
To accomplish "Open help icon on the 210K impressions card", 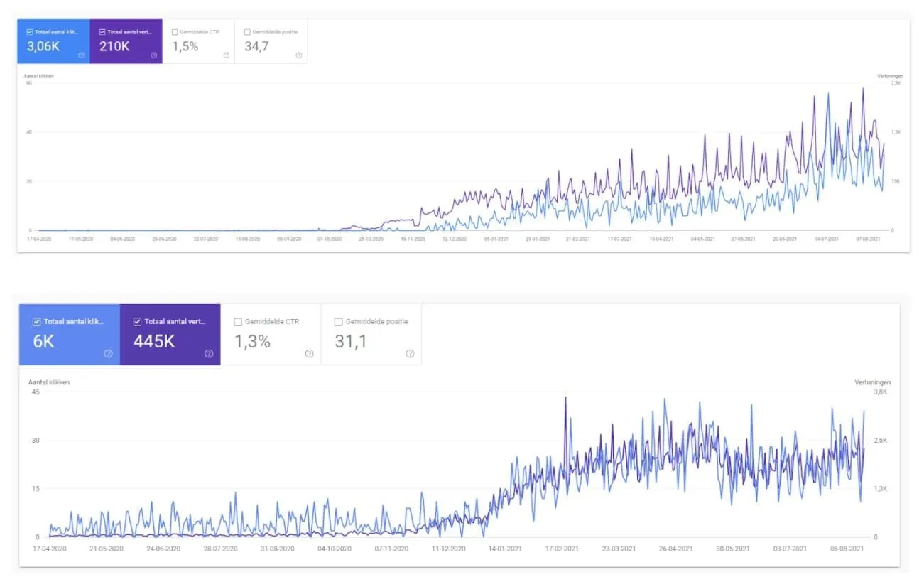I will click(153, 55).
